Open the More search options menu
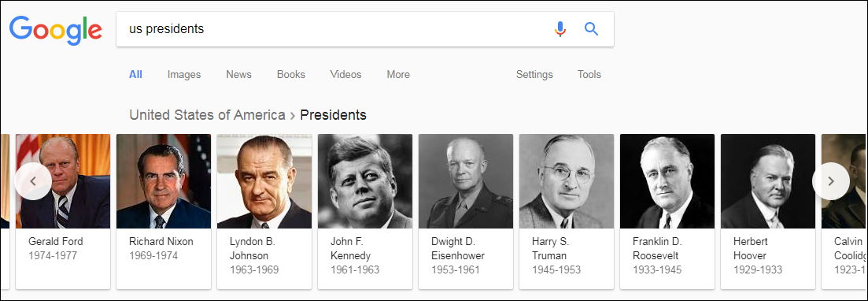The height and width of the screenshot is (301, 868). (x=398, y=74)
